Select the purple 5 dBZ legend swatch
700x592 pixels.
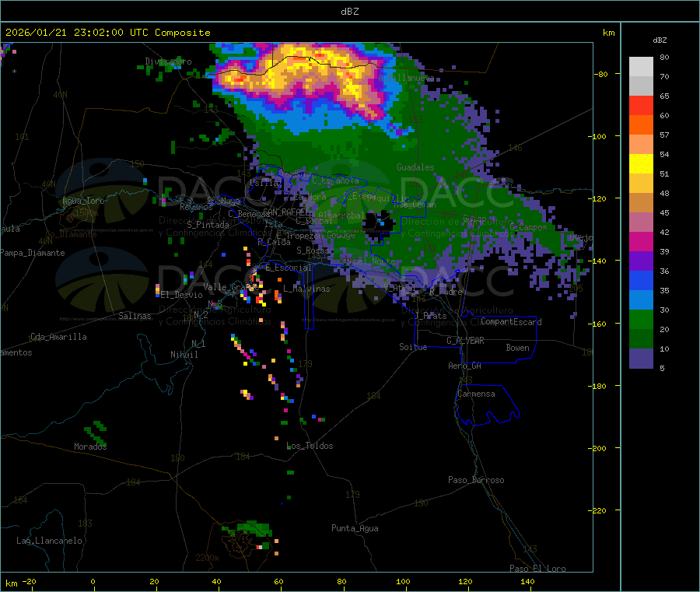(641, 359)
